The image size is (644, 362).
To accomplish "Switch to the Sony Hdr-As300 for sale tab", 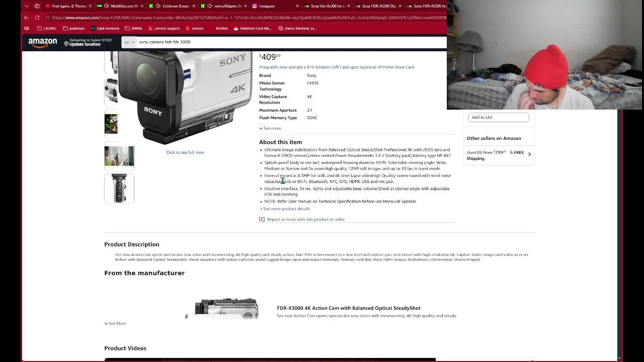I will [x=327, y=6].
